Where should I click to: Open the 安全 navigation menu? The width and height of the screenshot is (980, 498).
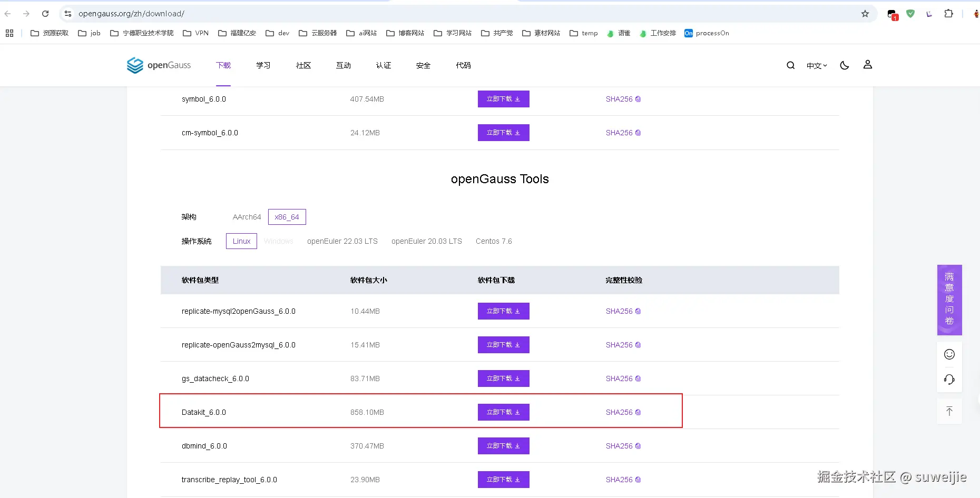point(423,65)
